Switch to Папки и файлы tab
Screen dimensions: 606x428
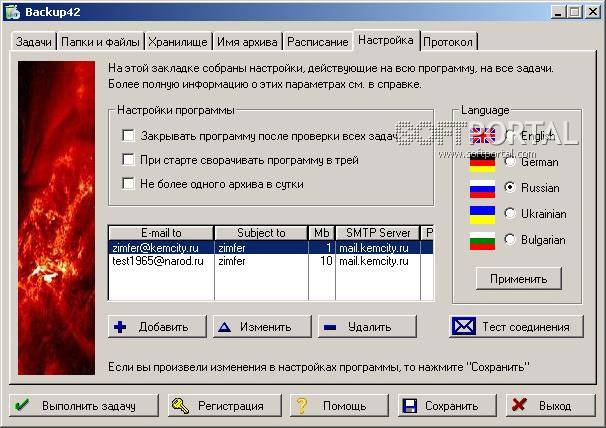coord(100,42)
